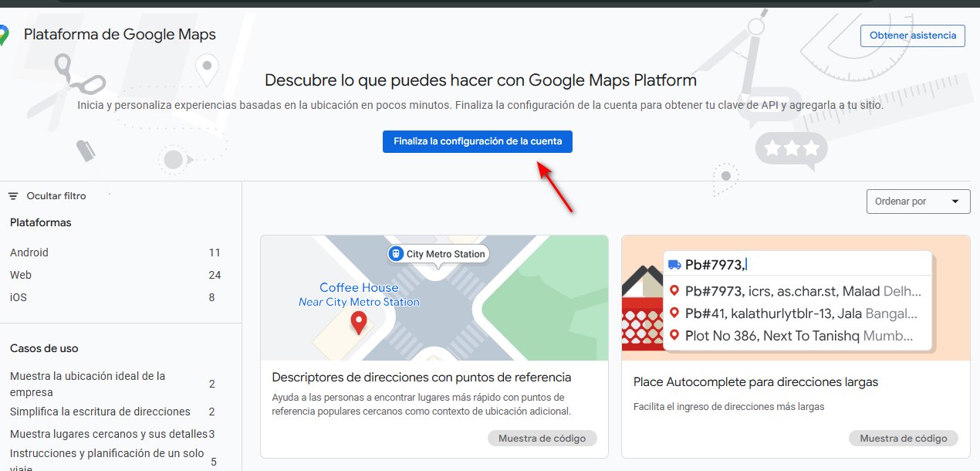Select 'Muestra lugares cercanos y sus detalles'
Viewport: 980px width, 471px height.
click(x=109, y=434)
